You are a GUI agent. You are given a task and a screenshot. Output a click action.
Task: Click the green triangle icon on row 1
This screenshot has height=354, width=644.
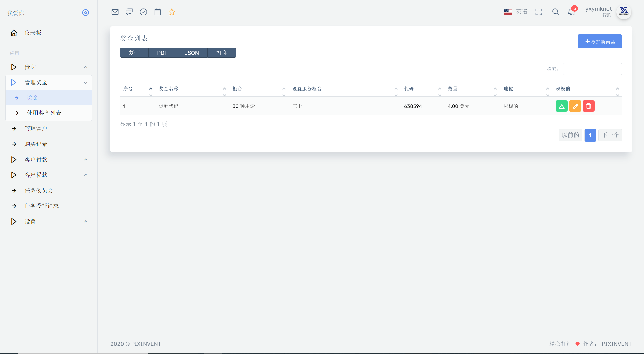point(561,106)
